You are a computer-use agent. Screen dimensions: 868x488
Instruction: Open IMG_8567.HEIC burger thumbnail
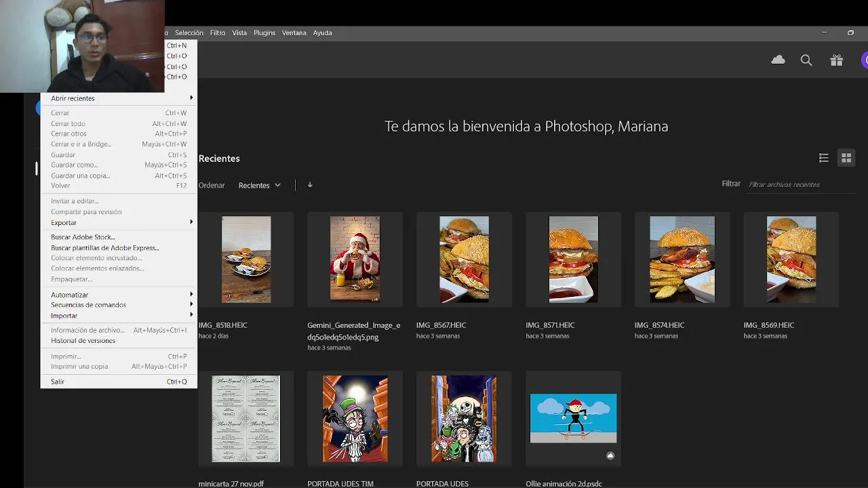pyautogui.click(x=464, y=260)
